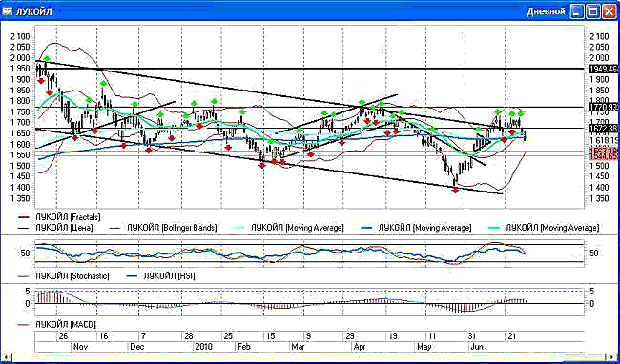
Task: Click the 2010 year marker on timeline
Action: [x=203, y=347]
